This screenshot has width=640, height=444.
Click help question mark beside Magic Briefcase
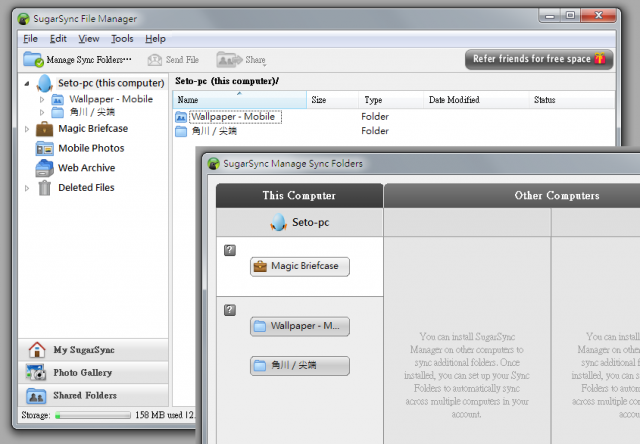(x=230, y=250)
